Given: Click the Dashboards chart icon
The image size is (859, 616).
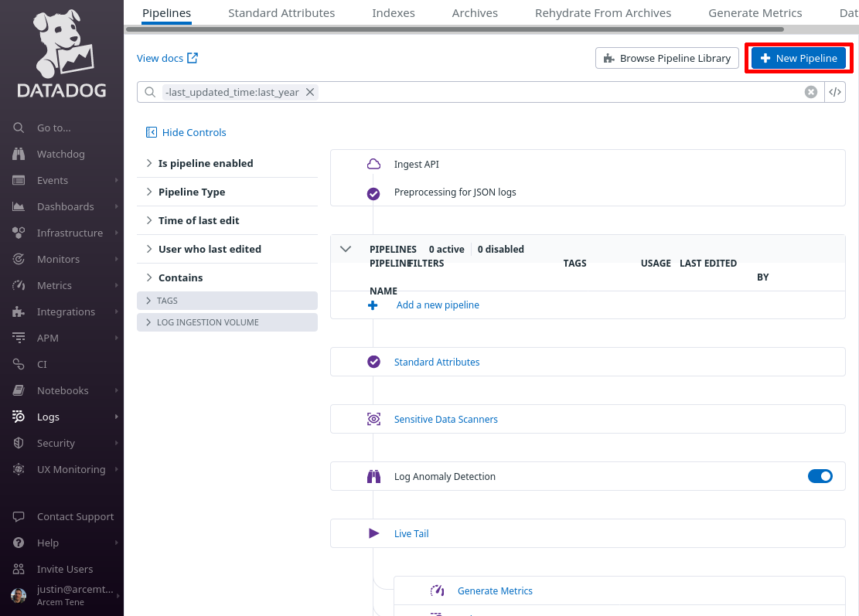Looking at the screenshot, I should tap(19, 206).
